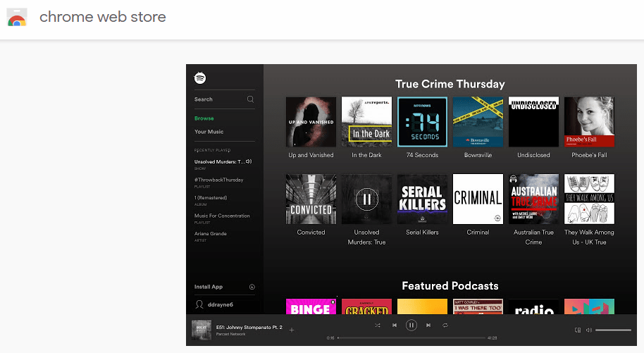Skip to the next track
644x353 pixels.
(428, 325)
